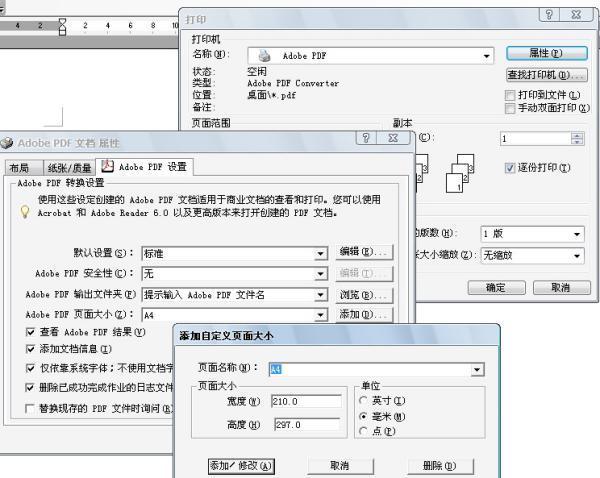Open the 无缩放 scaling dropdown
The image size is (600, 478).
(577, 256)
